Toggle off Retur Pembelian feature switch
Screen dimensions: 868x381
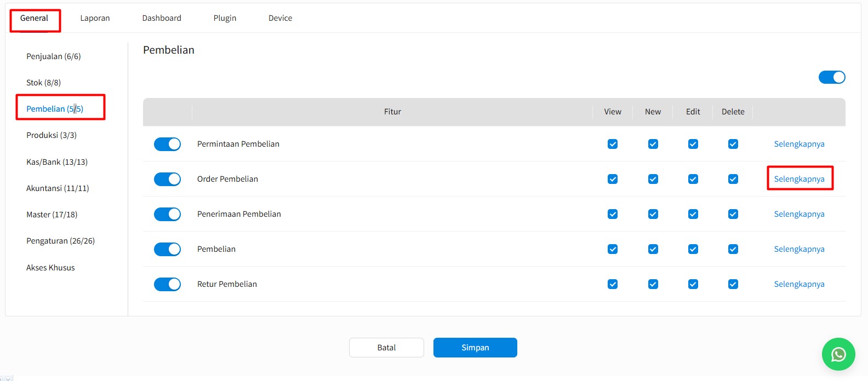click(x=167, y=284)
